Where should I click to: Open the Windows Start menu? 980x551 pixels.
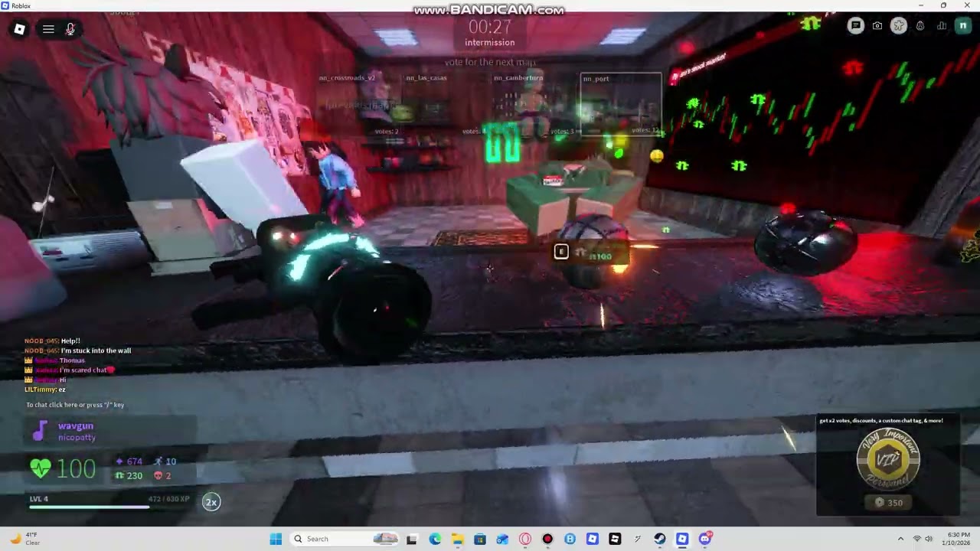coord(276,539)
